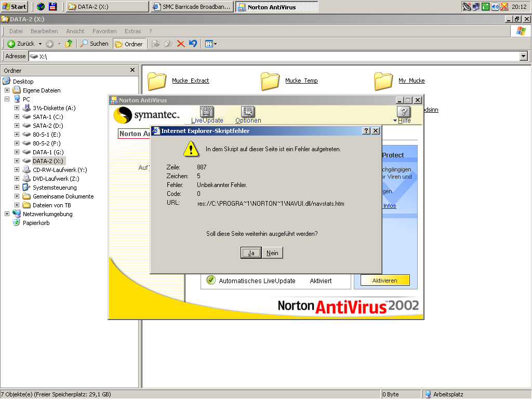Click the undo toolbar icon
532x399 pixels.
193,44
